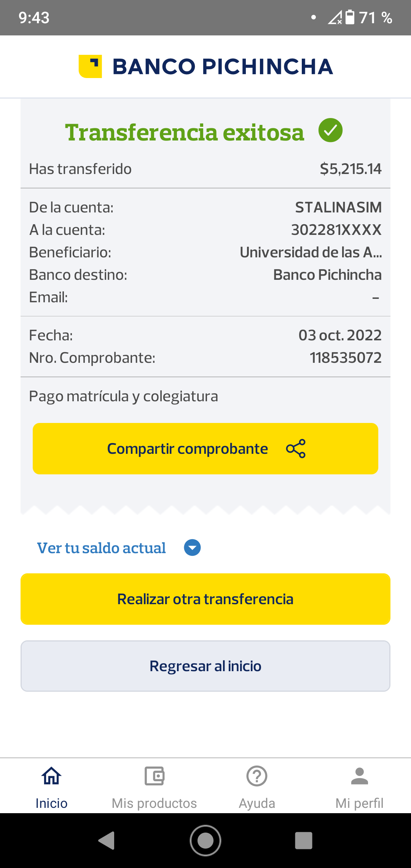Tap the Nro. Comprobante number 118535072
This screenshot has width=411, height=868.
(345, 358)
